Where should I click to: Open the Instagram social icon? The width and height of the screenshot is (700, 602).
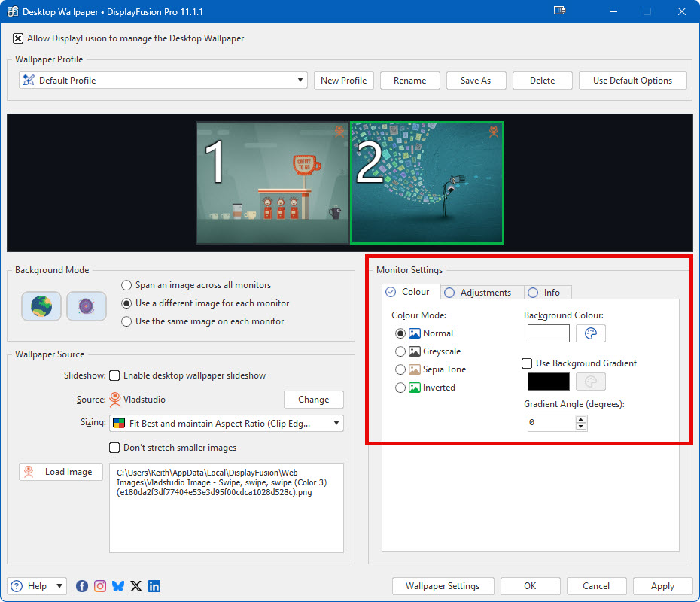[100, 586]
